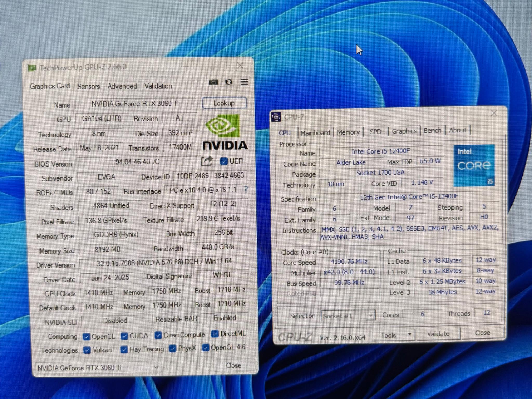
Task: Click the Threads count 12 value
Action: click(x=487, y=312)
